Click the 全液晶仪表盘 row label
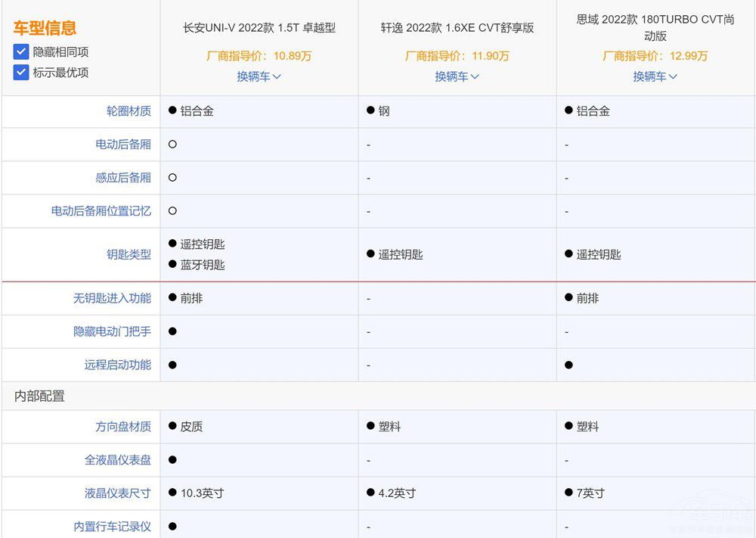Screen dimensions: 756x538 click(x=117, y=460)
